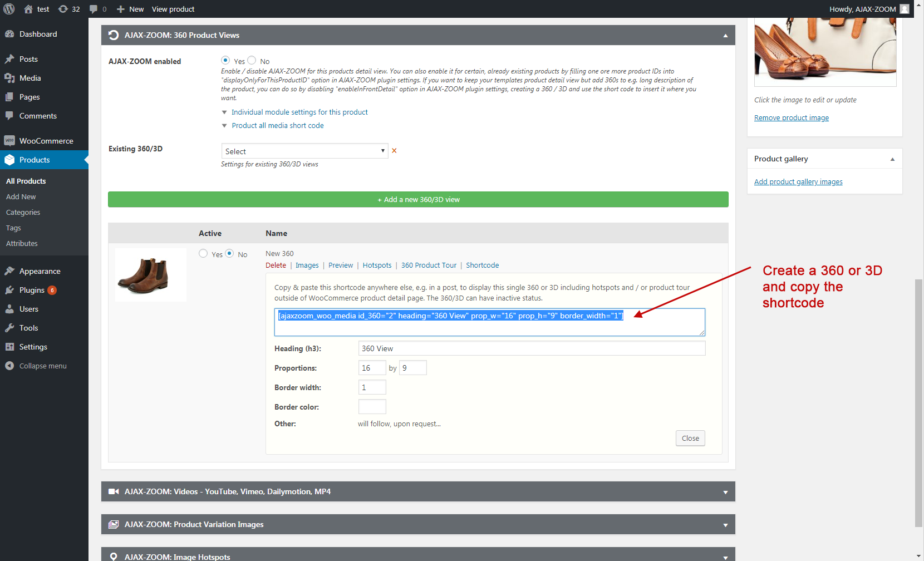
Task: Click the 360 Product Views rotate icon
Action: click(114, 35)
